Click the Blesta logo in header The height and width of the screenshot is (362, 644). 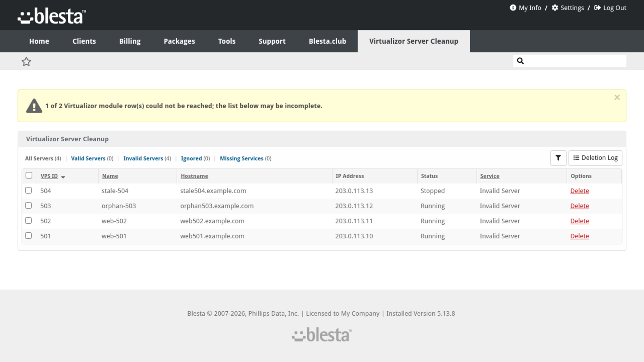pyautogui.click(x=52, y=16)
